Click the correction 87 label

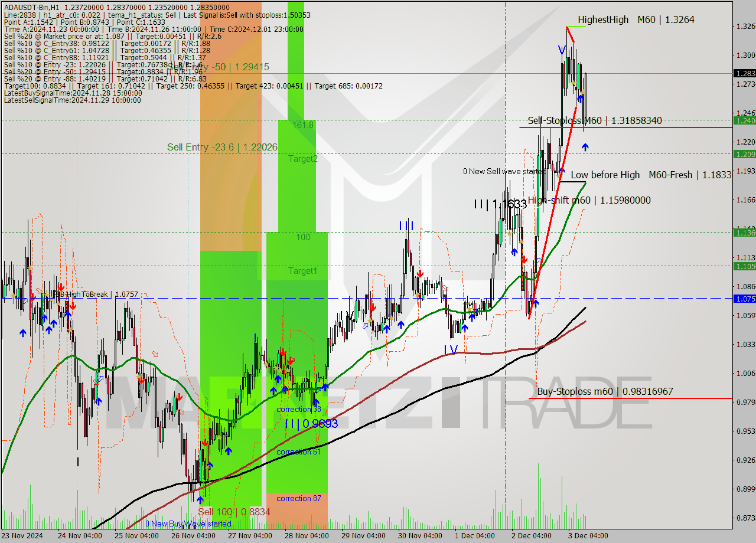coord(299,498)
